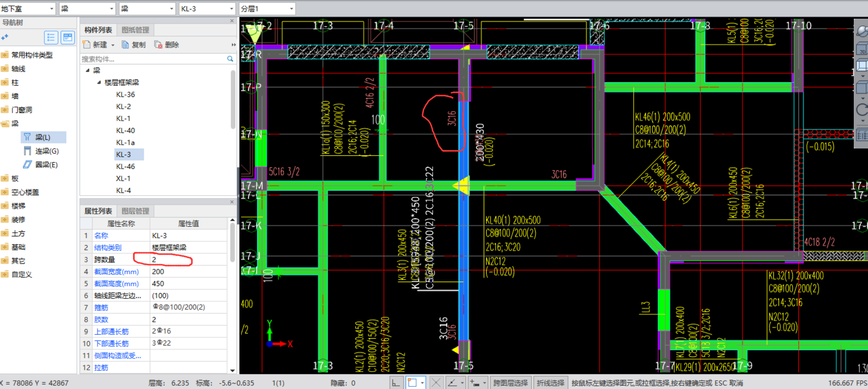Screen dimensions: 868x389
Task: Toggle the 折线选择 button
Action: tap(550, 383)
